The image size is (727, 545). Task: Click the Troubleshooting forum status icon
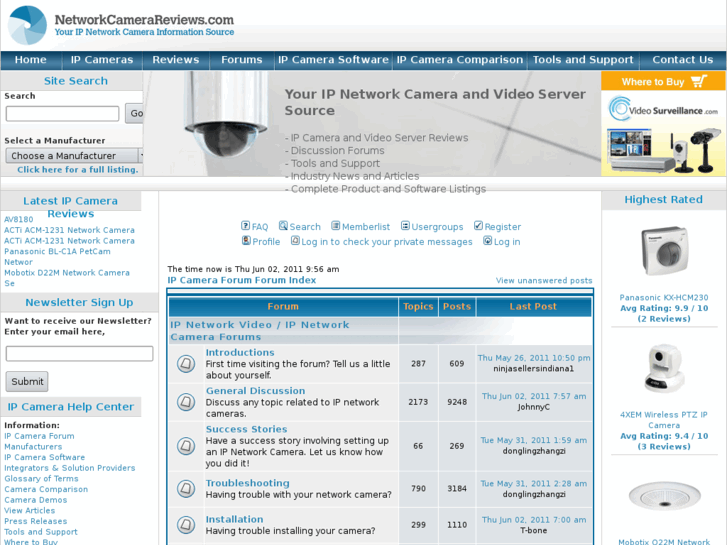pos(186,488)
